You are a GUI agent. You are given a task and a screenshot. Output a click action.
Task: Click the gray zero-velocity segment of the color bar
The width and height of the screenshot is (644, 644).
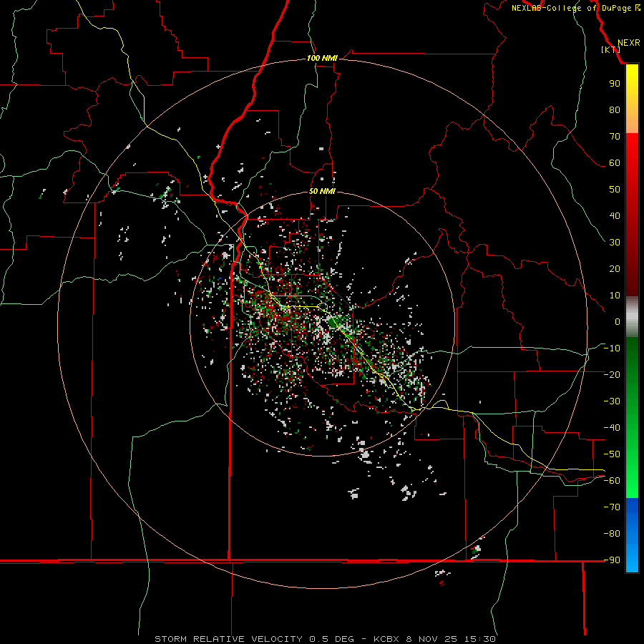[x=632, y=317]
